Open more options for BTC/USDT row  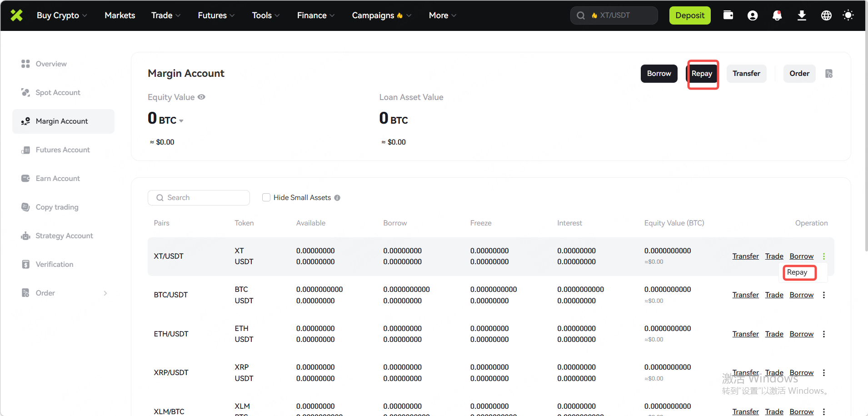823,295
